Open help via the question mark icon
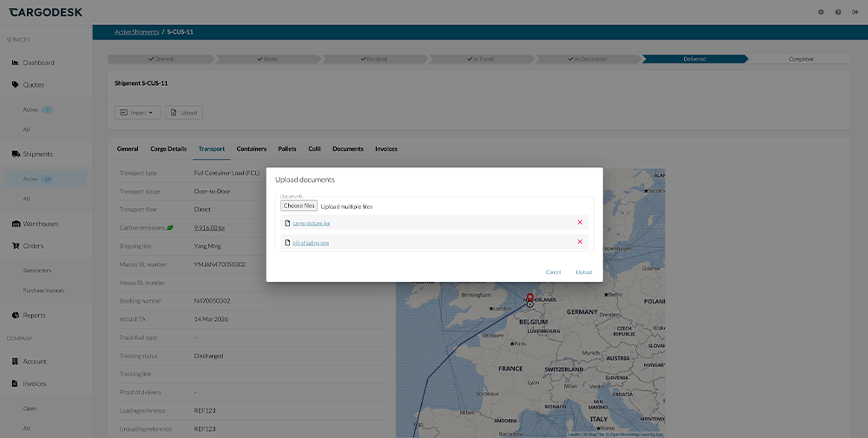868x438 pixels. [838, 12]
